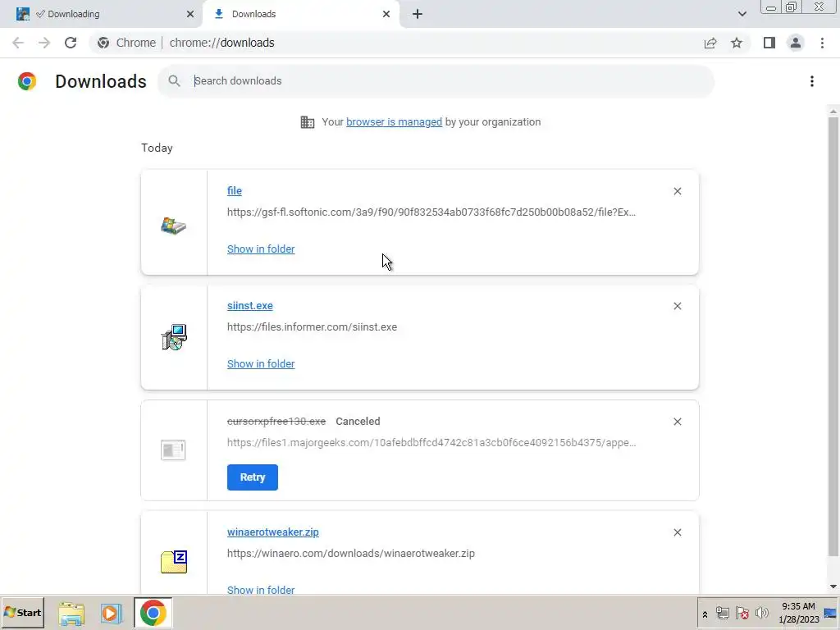The image size is (840, 630).
Task: Show hidden system tray icons
Action: click(705, 614)
